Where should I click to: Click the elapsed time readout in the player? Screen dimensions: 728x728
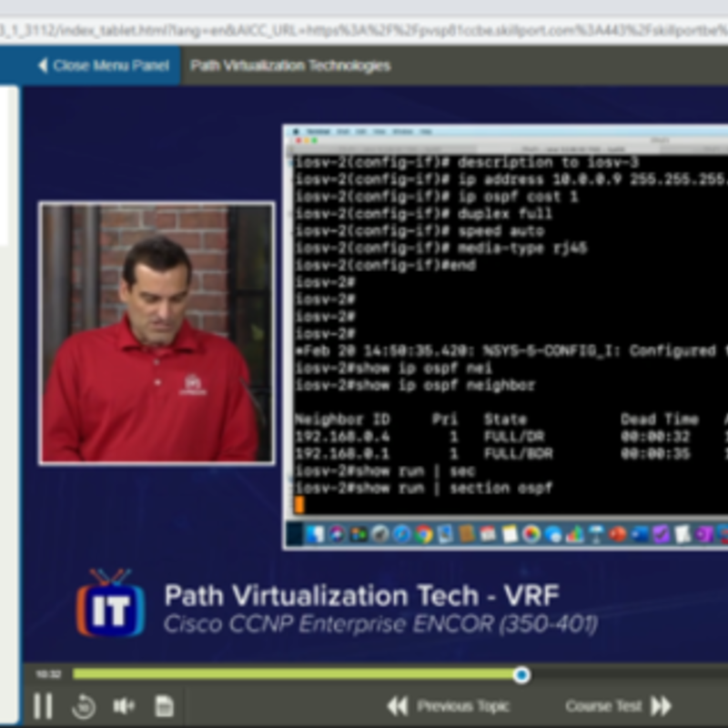[48, 674]
